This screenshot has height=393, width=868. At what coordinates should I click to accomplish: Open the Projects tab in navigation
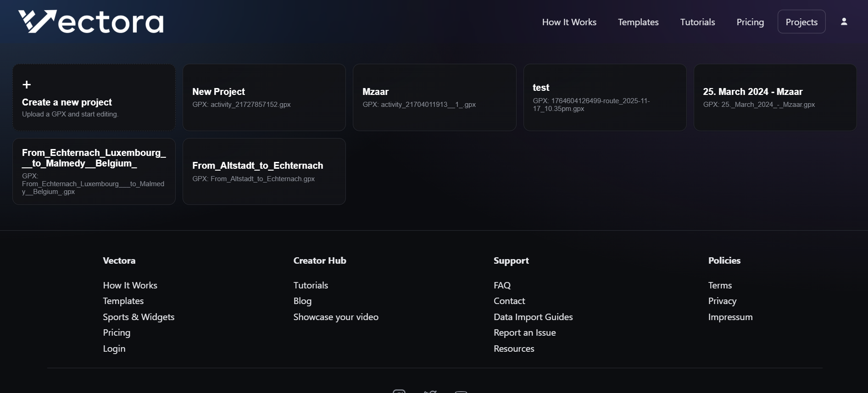click(801, 22)
